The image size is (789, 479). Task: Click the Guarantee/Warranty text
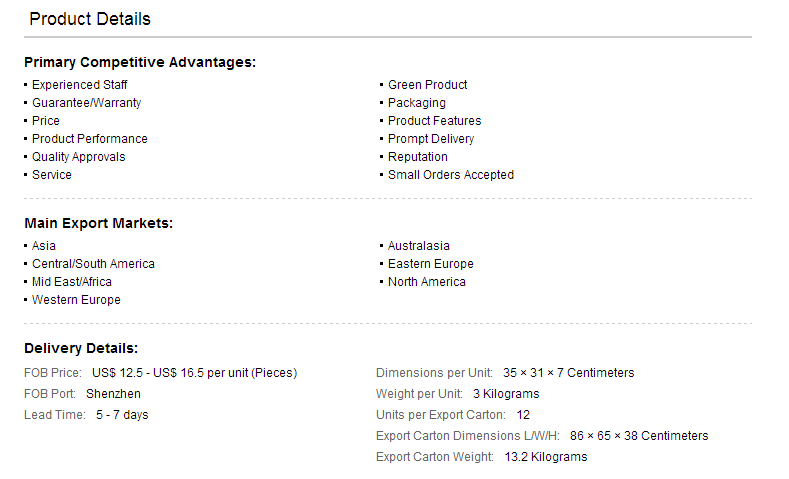coord(87,103)
